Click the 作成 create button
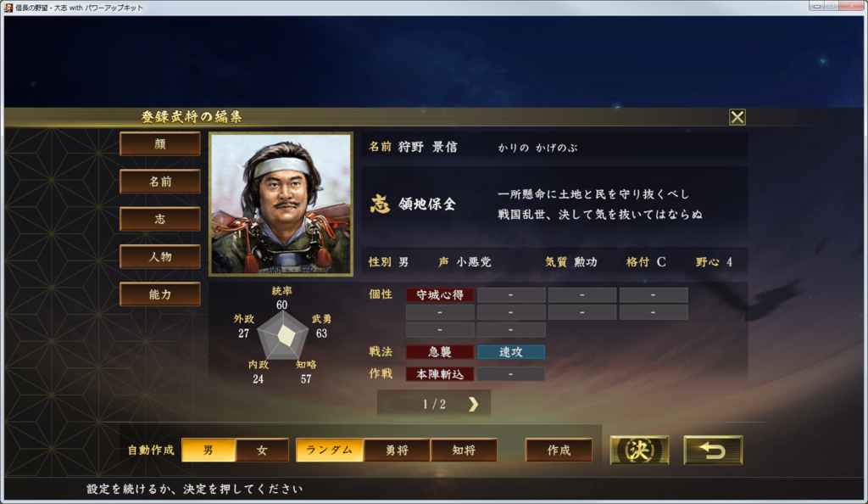Viewport: 868px width, 504px height. point(559,451)
